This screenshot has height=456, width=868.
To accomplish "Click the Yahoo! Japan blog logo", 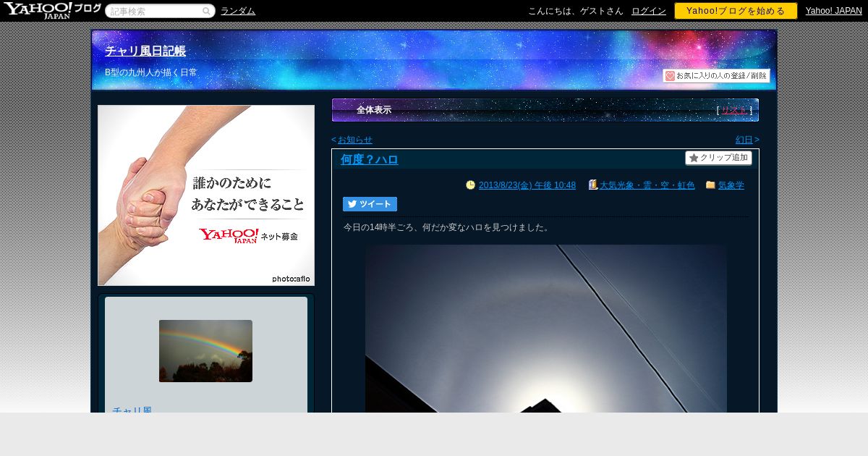I will click(x=51, y=10).
